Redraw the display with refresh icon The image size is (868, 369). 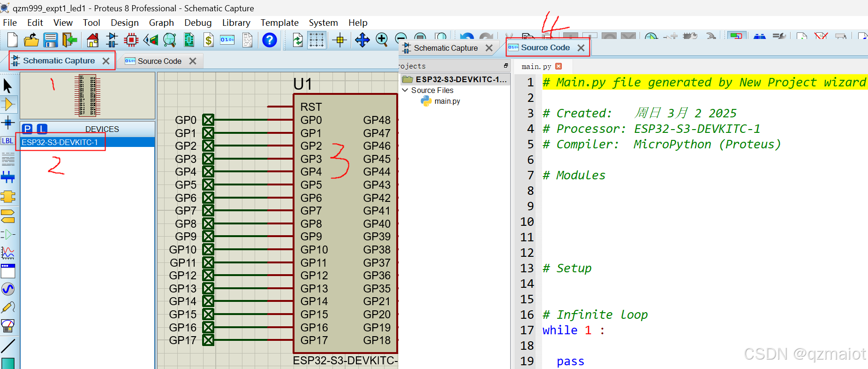coord(297,40)
